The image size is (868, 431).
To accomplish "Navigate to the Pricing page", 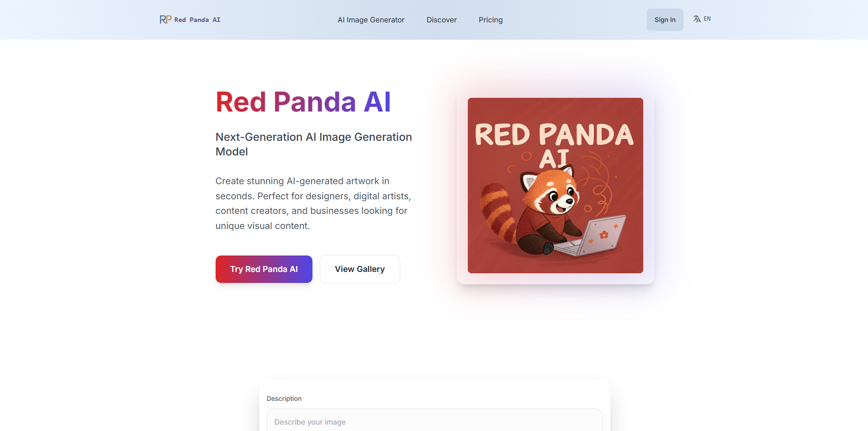I will pos(491,20).
